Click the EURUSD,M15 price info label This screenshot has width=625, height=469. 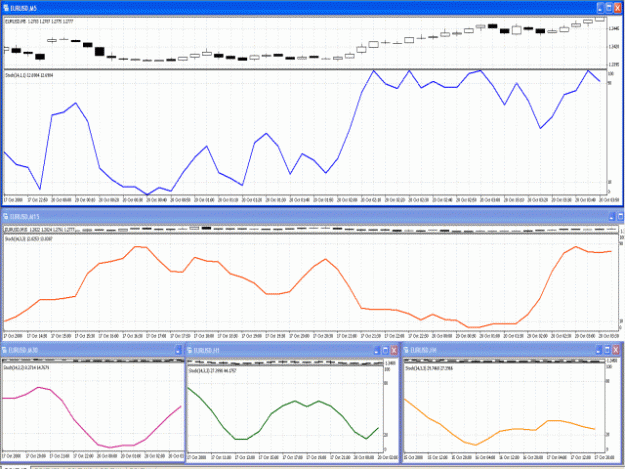[40, 230]
